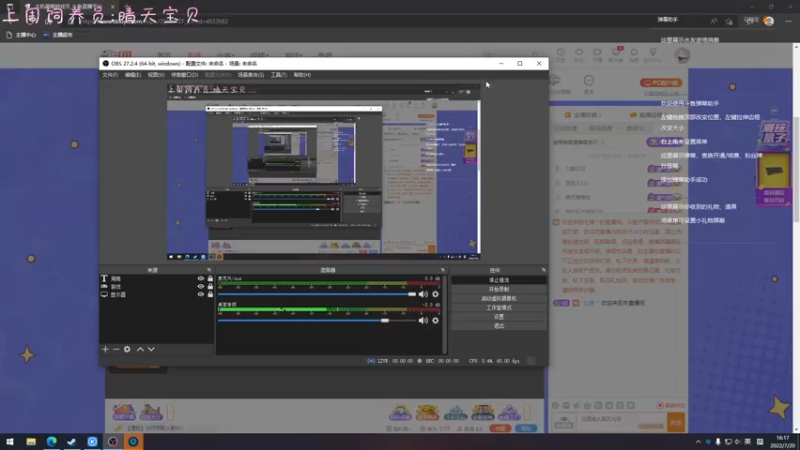The height and width of the screenshot is (450, 800).
Task: Hide the 显示器 source via eye icon
Action: click(x=201, y=294)
